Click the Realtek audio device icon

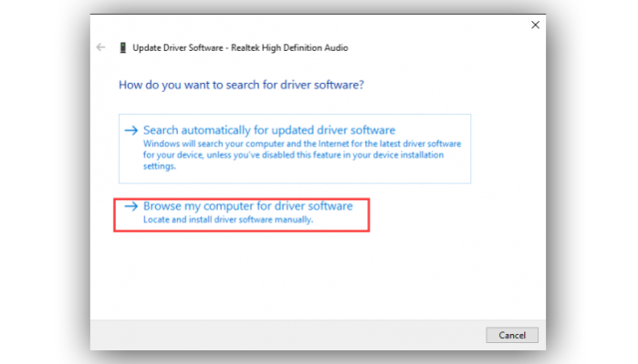click(x=122, y=48)
